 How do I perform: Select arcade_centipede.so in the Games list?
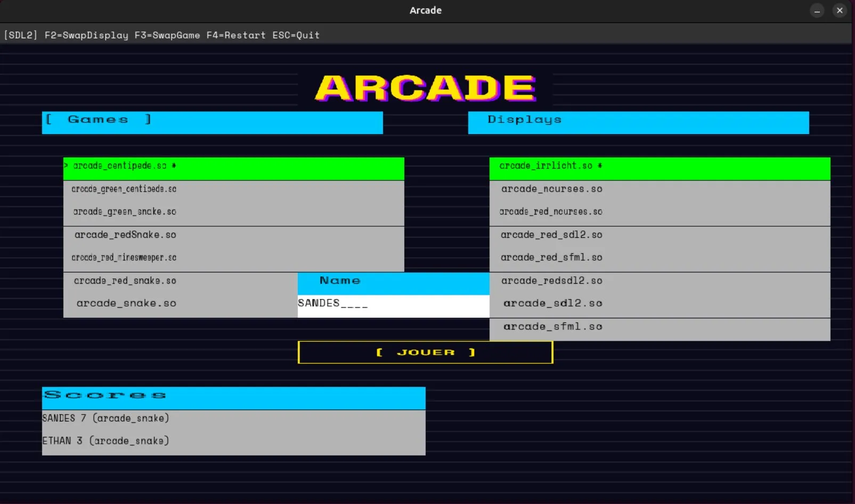233,169
